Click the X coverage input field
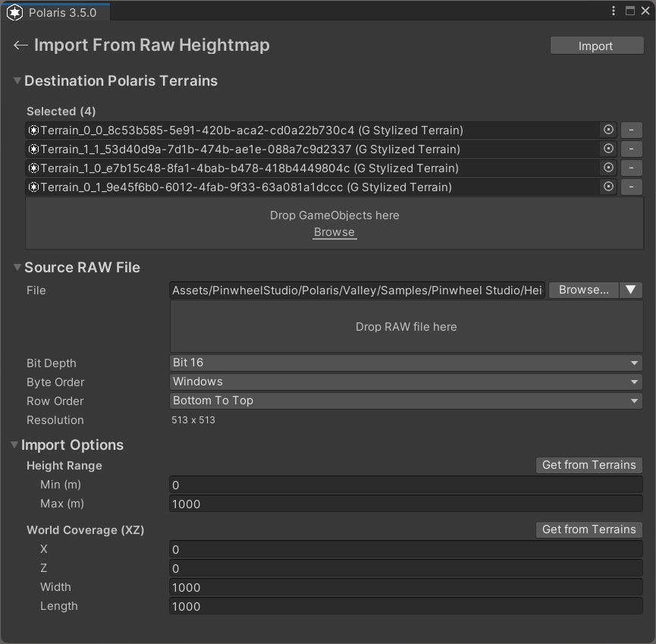 click(406, 549)
